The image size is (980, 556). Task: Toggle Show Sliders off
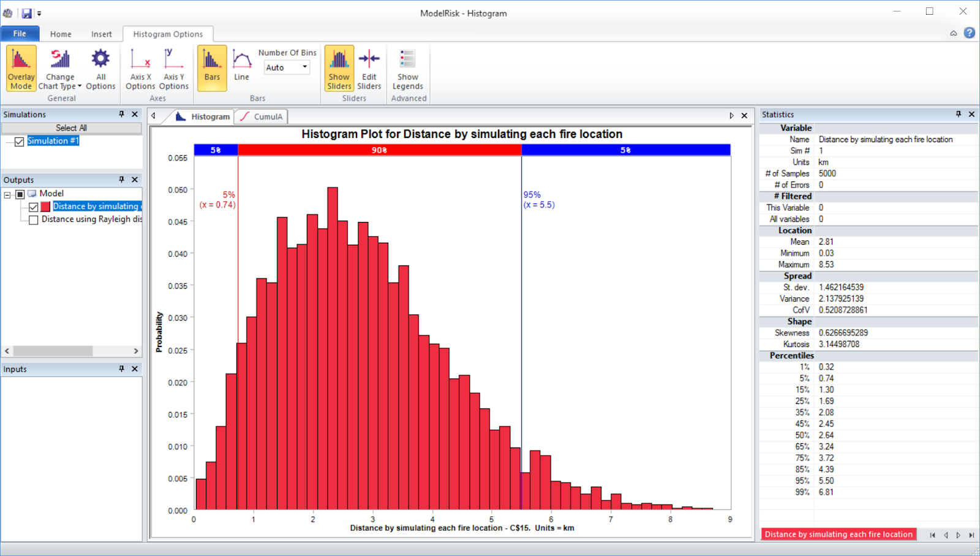[x=339, y=67]
